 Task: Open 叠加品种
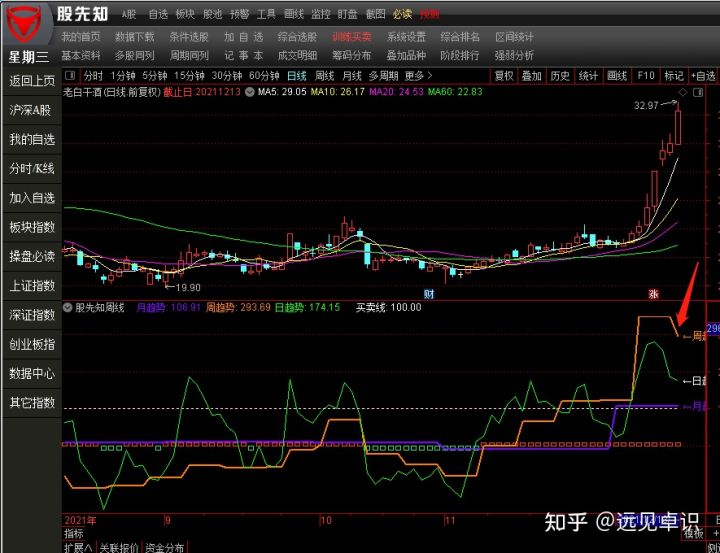pyautogui.click(x=406, y=56)
